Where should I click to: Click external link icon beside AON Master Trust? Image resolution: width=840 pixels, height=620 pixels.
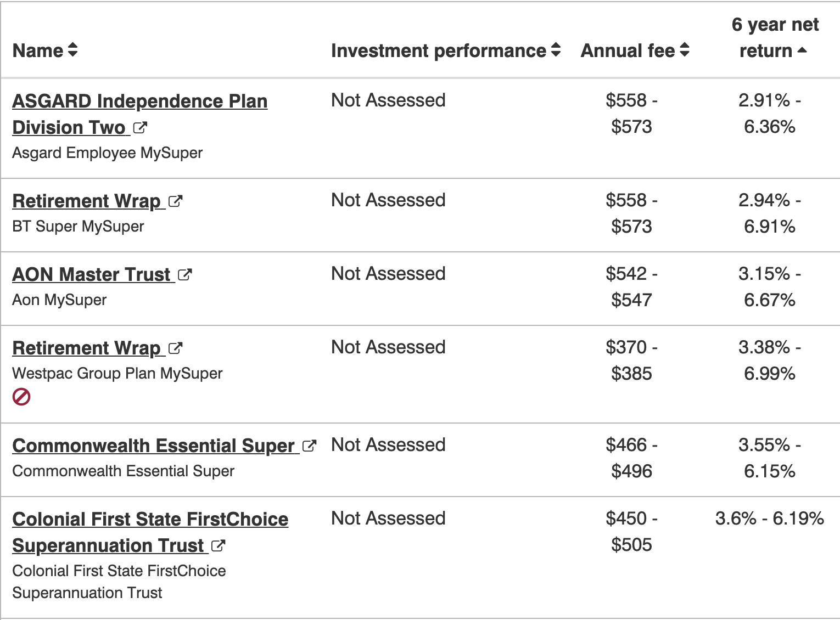pos(185,275)
